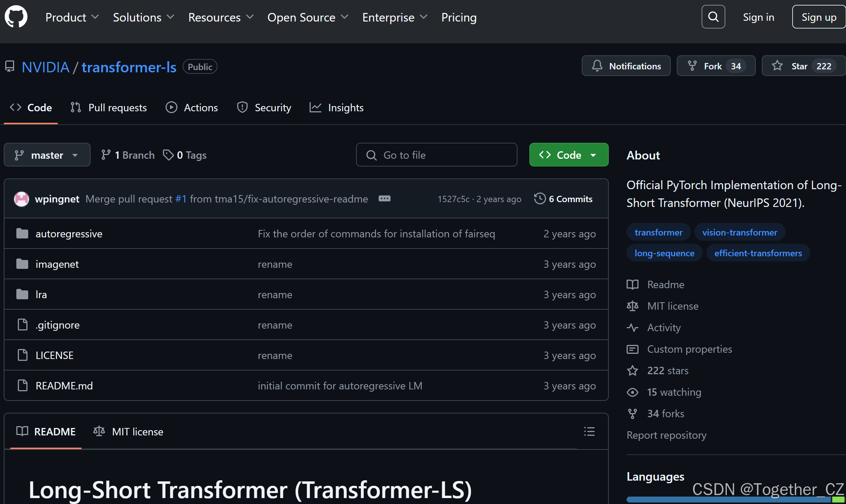Star the repository via star icon
Image resolution: width=846 pixels, height=504 pixels.
(x=777, y=66)
